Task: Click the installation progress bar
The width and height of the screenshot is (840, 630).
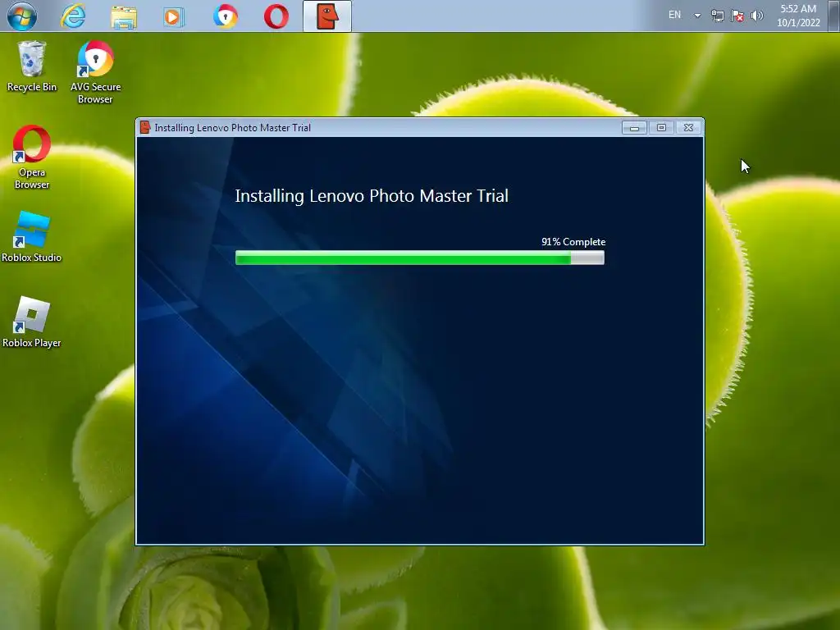Action: coord(420,258)
